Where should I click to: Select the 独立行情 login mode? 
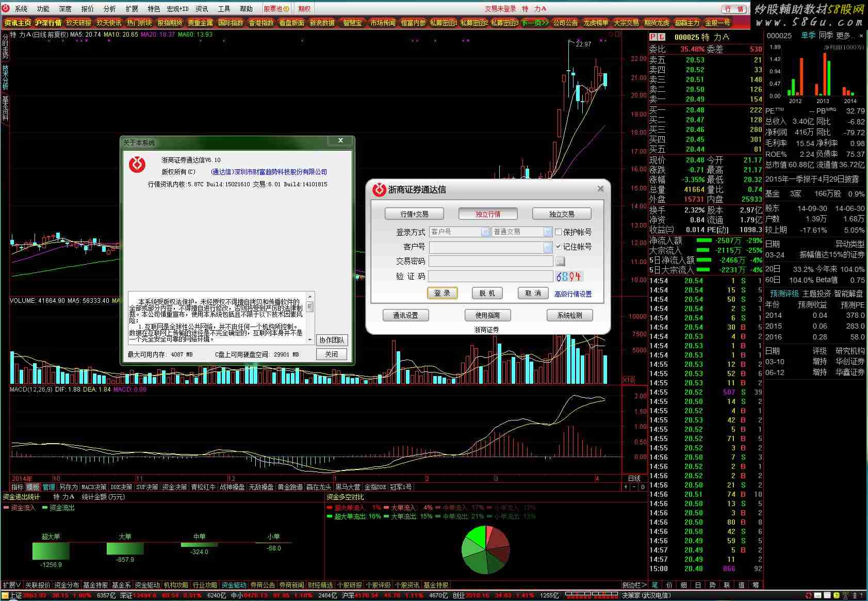[488, 214]
